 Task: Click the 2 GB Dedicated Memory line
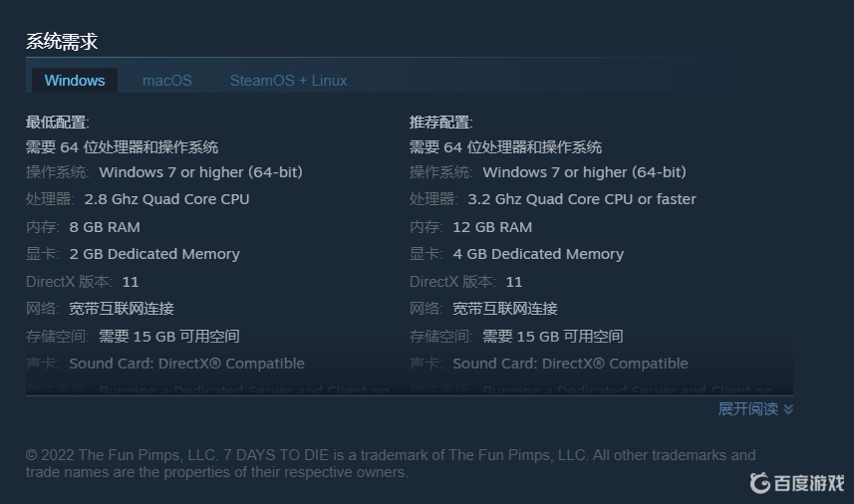coord(154,254)
